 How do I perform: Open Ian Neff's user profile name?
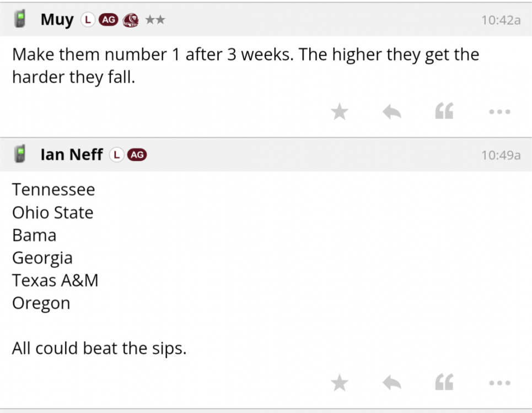point(71,155)
